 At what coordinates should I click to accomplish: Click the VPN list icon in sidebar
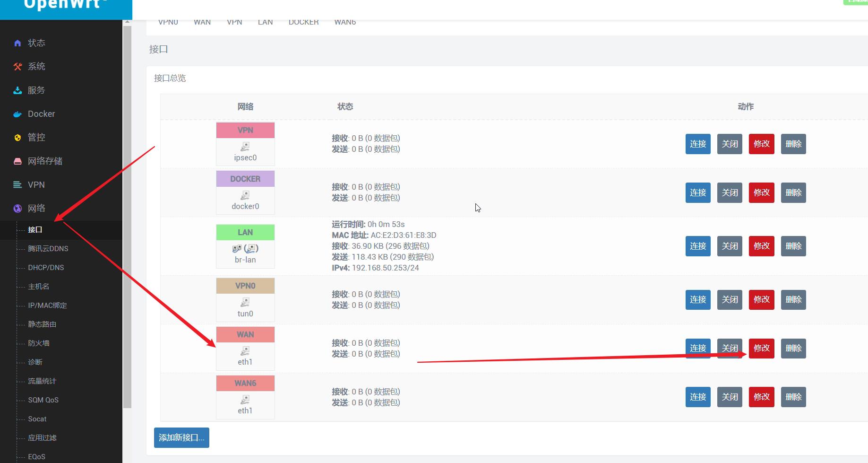17,185
